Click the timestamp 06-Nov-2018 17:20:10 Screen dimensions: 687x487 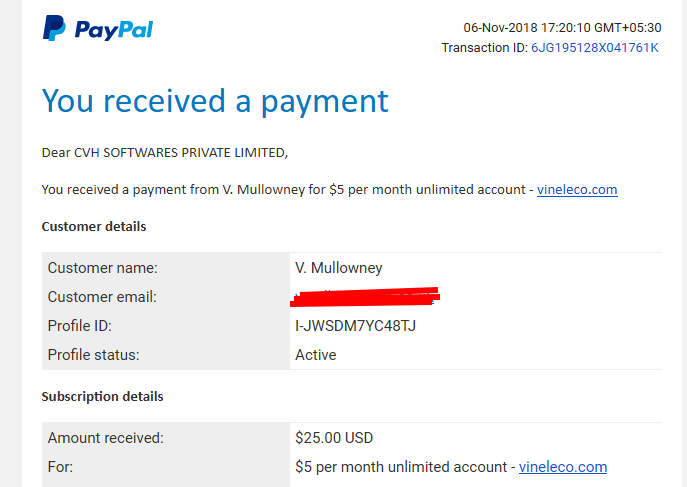(x=527, y=28)
